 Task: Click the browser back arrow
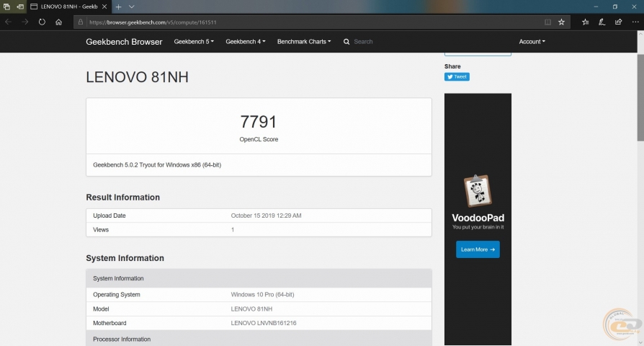click(8, 22)
